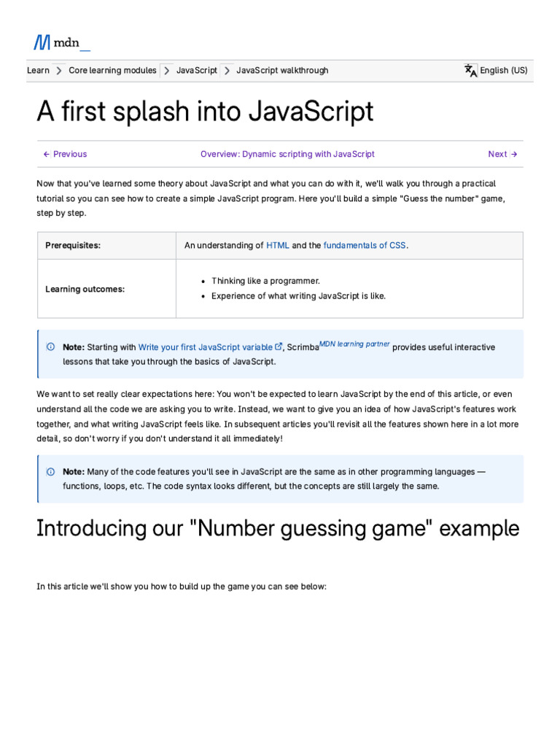560x747 pixels.
Task: Follow the HTML prerequisite link
Action: (278, 245)
